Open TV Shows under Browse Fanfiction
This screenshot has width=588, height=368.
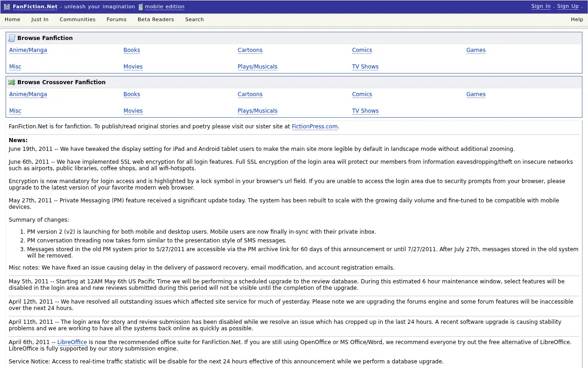pyautogui.click(x=365, y=67)
